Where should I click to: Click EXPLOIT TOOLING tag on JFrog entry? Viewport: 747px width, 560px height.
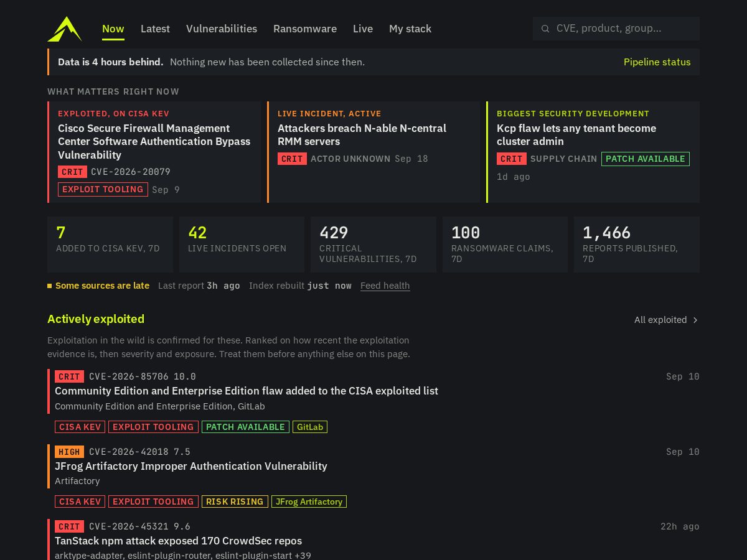[153, 502]
